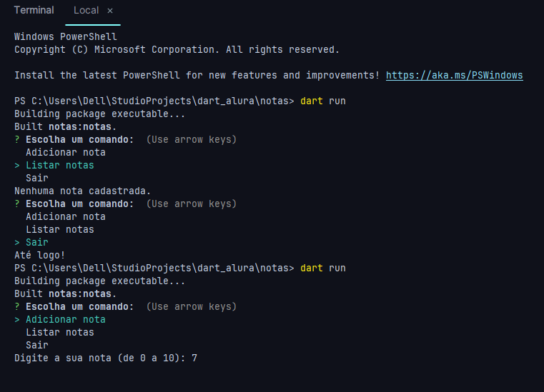The width and height of the screenshot is (544, 392).
Task: Open the aka.ms/PSWindows link
Action: point(454,75)
